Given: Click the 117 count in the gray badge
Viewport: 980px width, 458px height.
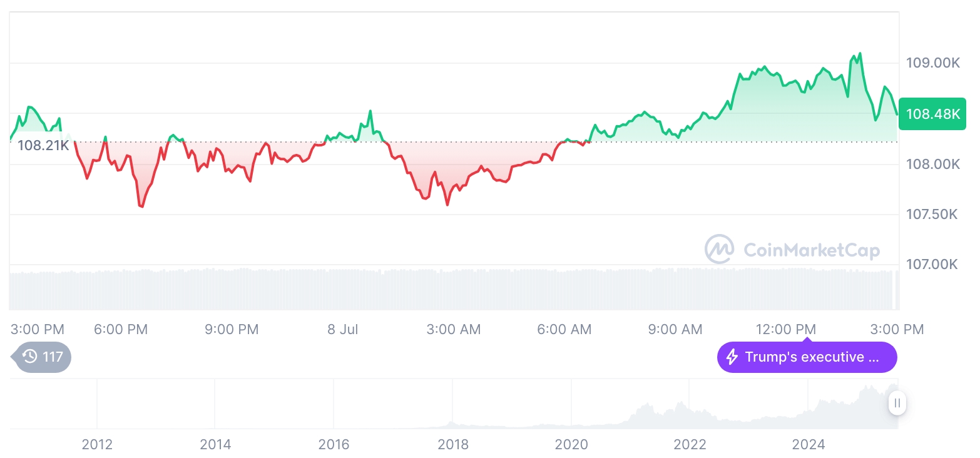Looking at the screenshot, I should tap(53, 357).
